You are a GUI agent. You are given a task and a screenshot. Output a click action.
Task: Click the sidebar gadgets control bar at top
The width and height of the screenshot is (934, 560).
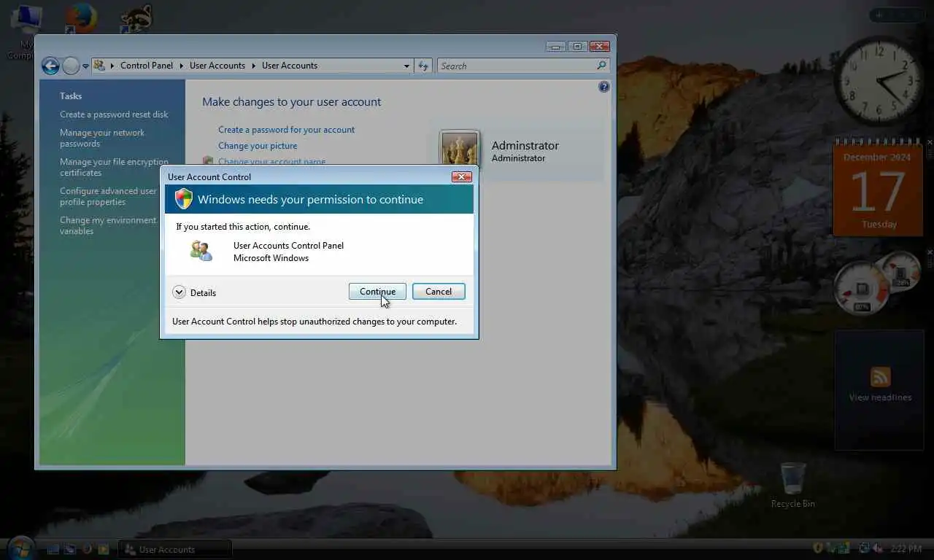pyautogui.click(x=897, y=15)
